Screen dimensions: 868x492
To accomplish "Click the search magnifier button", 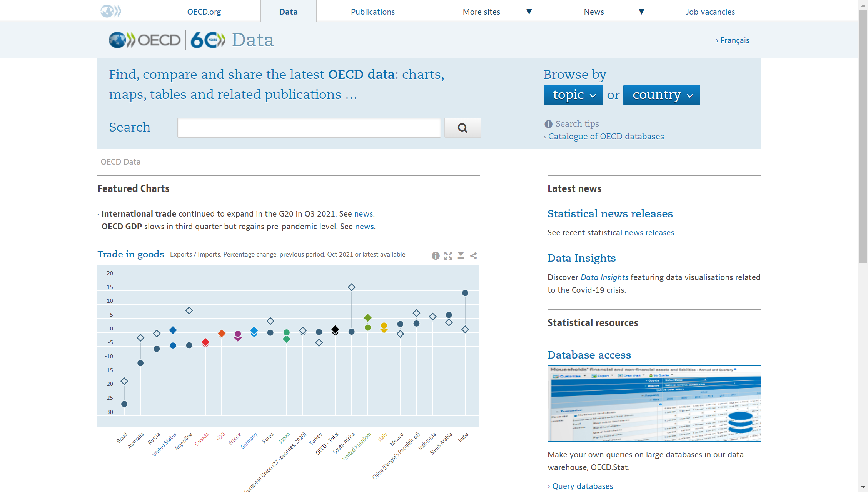I will 462,128.
